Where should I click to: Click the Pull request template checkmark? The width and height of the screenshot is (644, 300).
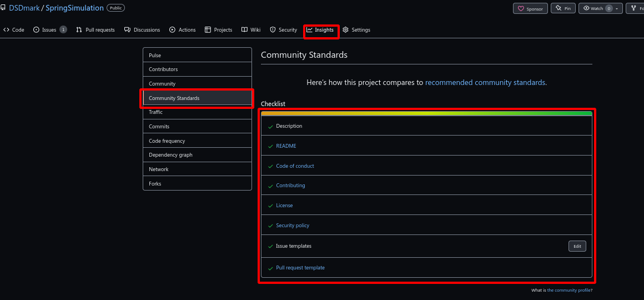point(270,268)
